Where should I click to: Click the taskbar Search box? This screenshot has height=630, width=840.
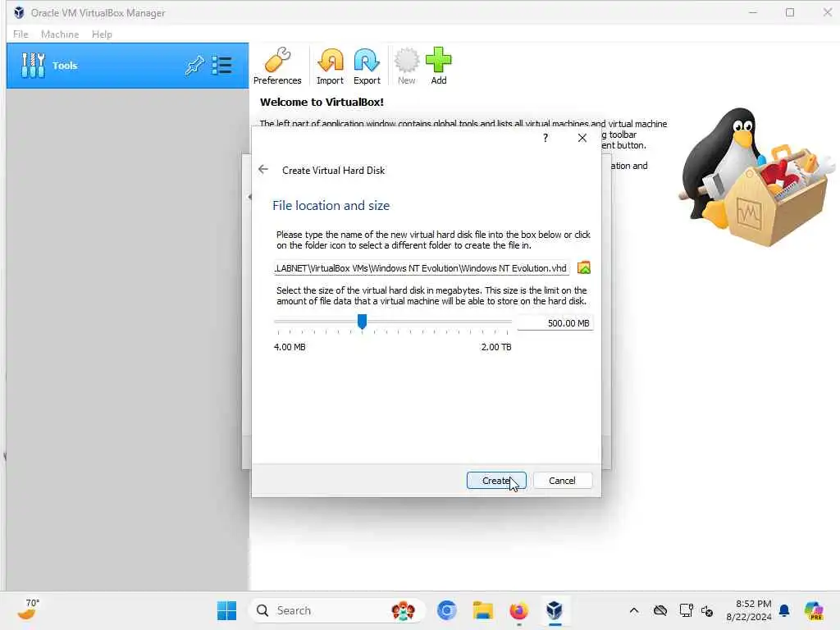click(x=337, y=610)
